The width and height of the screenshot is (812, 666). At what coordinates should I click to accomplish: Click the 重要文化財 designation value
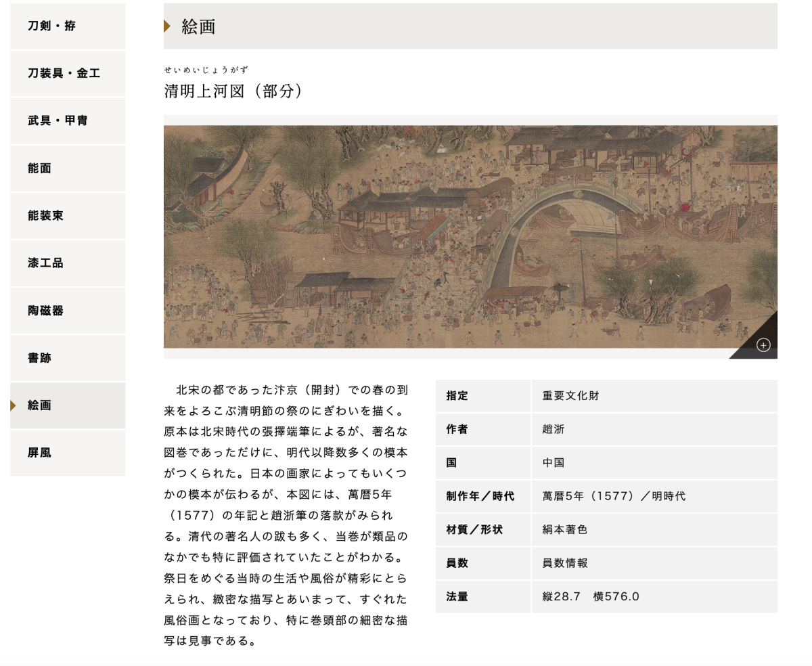pos(570,396)
